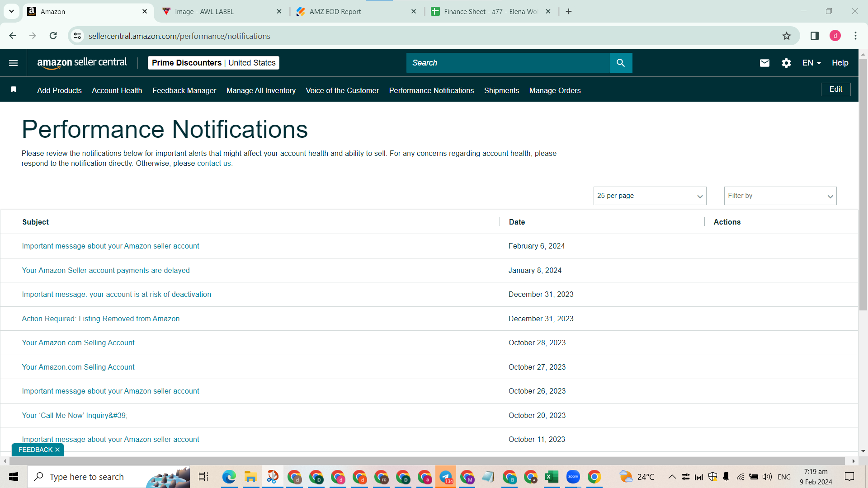View site information icon in the address bar
Screen dimensions: 868x488
(x=78, y=36)
